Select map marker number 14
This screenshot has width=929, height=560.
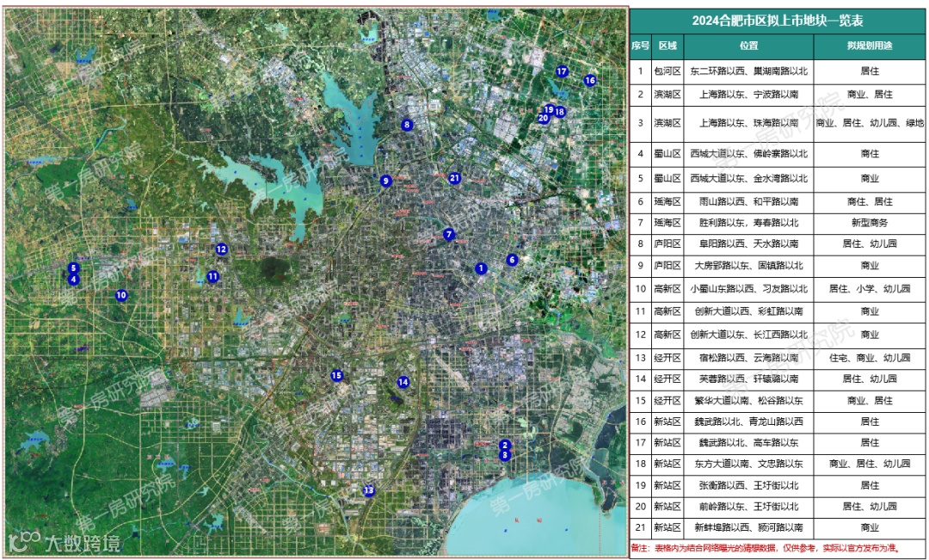pyautogui.click(x=403, y=382)
